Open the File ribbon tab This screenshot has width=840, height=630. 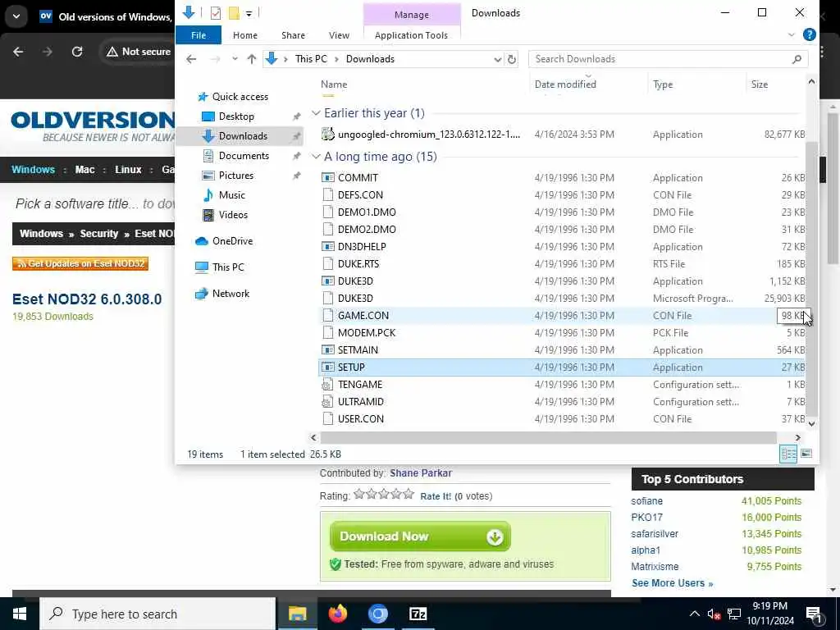[x=199, y=35]
